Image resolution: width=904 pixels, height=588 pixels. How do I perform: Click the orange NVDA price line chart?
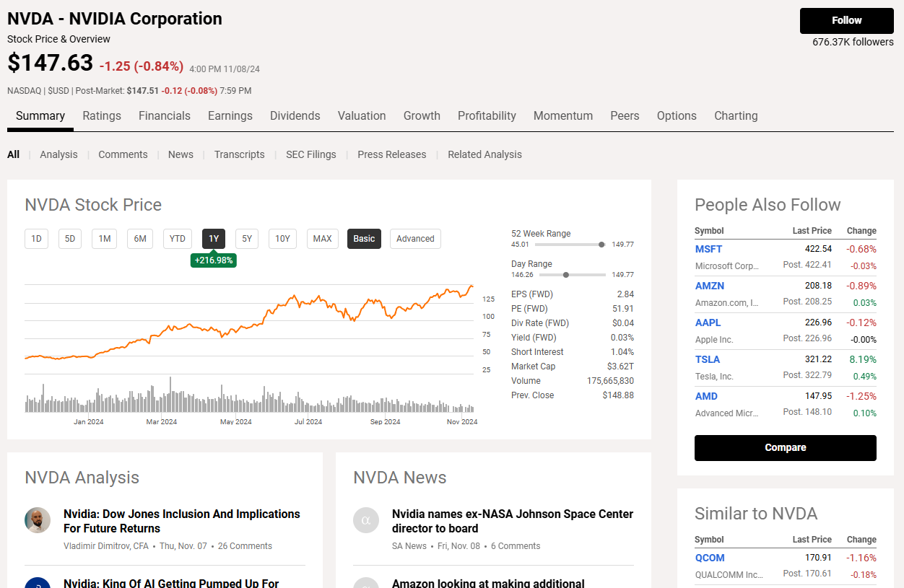tap(249, 322)
